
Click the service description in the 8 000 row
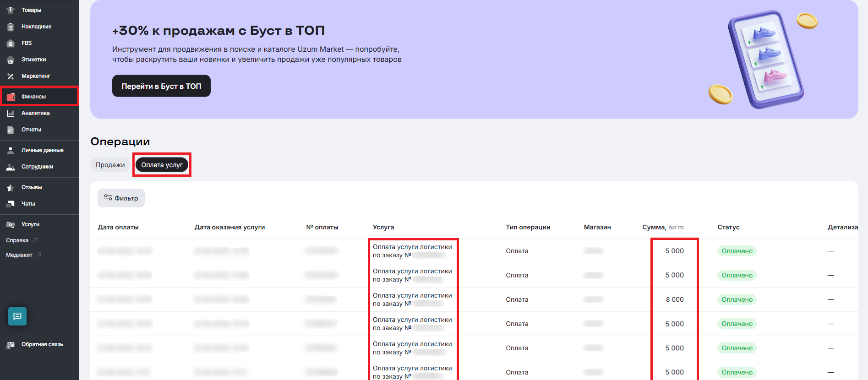(412, 299)
